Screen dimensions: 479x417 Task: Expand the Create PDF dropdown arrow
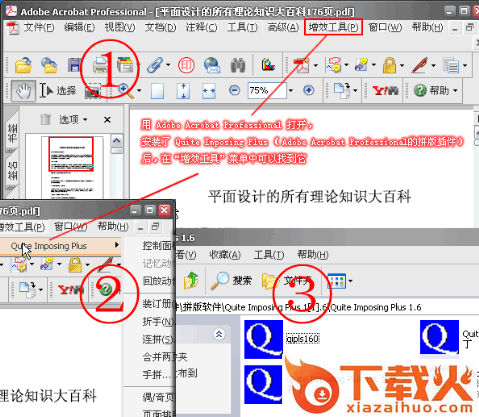(315, 65)
